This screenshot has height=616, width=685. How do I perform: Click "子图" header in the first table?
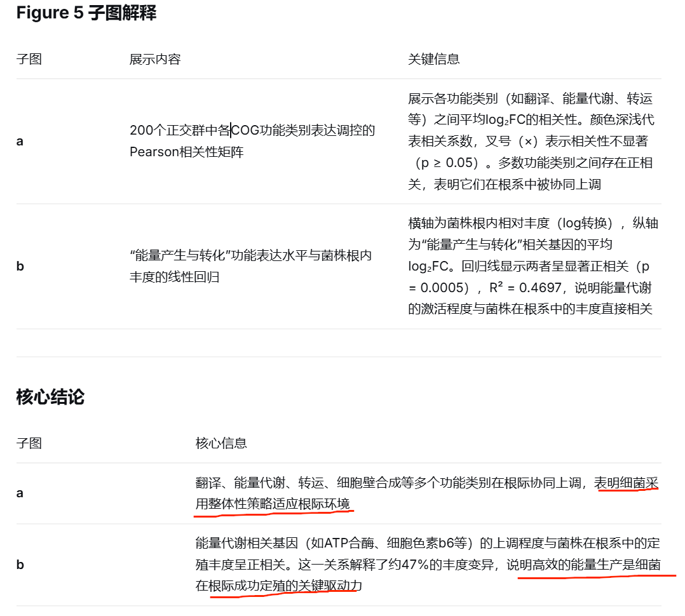coord(29,59)
